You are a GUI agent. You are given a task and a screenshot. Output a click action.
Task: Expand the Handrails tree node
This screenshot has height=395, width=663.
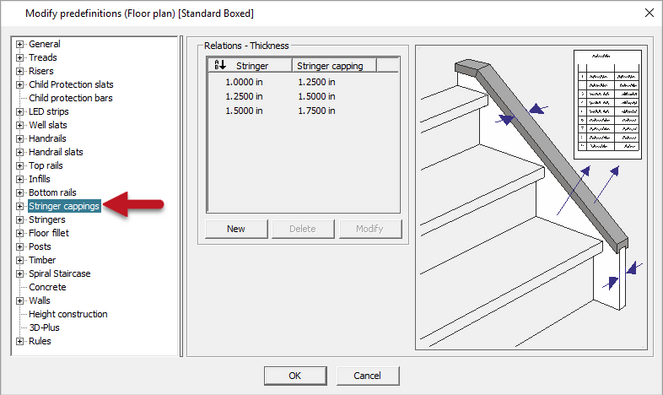(x=19, y=139)
